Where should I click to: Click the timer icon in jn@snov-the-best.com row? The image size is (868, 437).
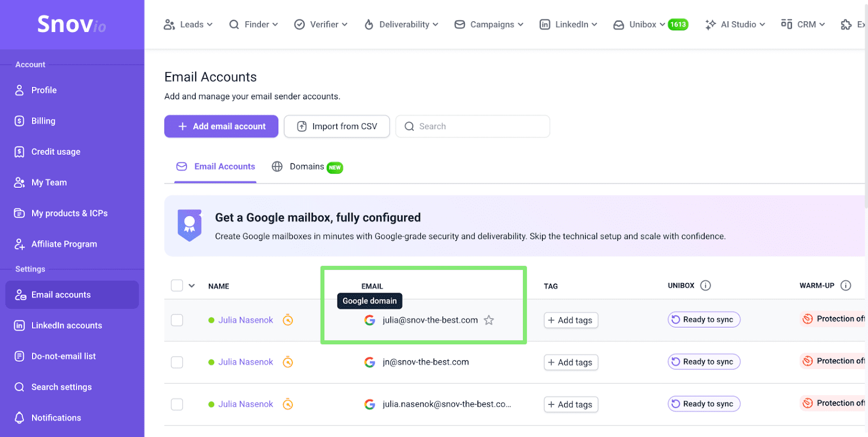[288, 362]
